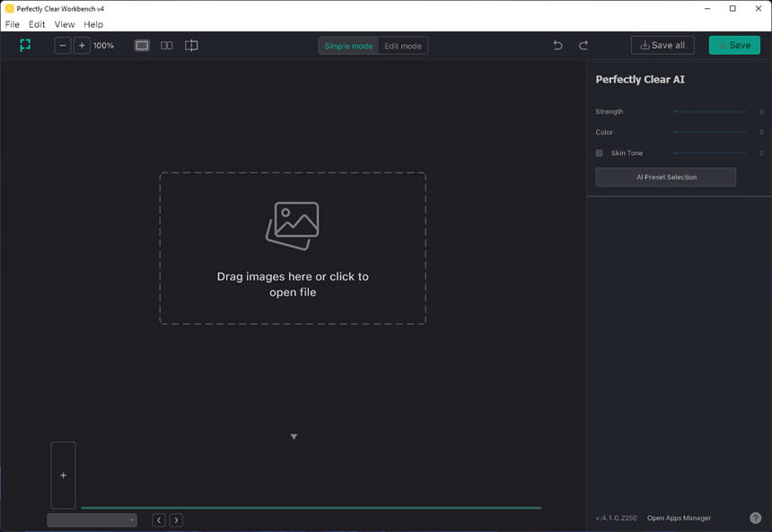Image resolution: width=772 pixels, height=532 pixels.
Task: Enable the Skin Tone checkbox
Action: [599, 153]
